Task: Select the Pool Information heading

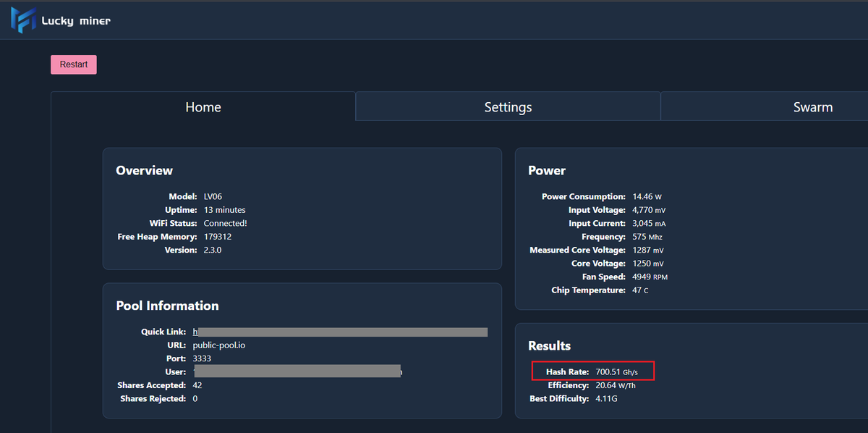Action: click(167, 306)
